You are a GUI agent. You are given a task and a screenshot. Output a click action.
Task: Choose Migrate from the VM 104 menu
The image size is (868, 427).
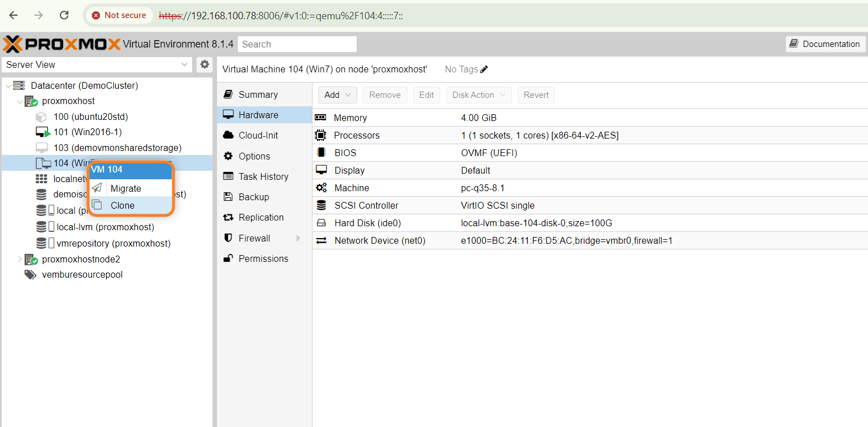point(130,188)
